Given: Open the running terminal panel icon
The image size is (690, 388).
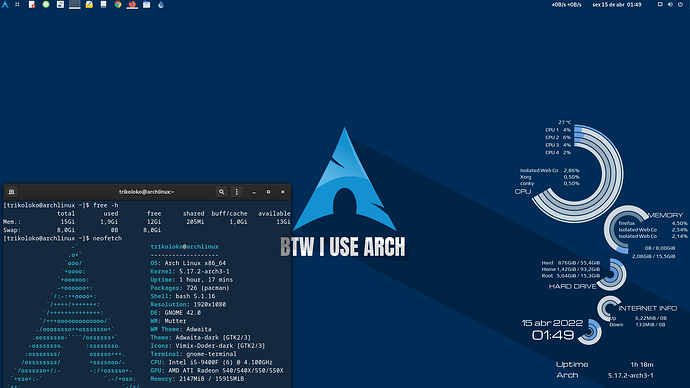Looking at the screenshot, I should tap(75, 4).
